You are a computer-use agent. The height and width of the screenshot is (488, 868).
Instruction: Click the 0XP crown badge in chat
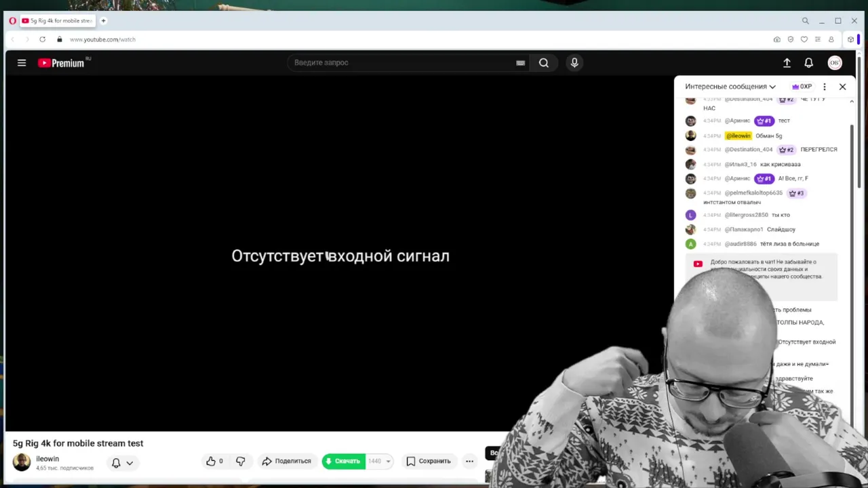pyautogui.click(x=802, y=87)
